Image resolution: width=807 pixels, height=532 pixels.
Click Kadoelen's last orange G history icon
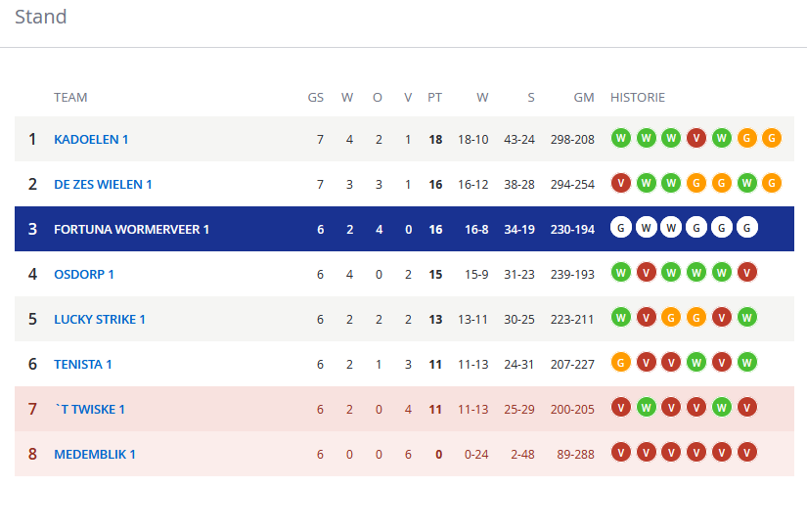pos(772,138)
